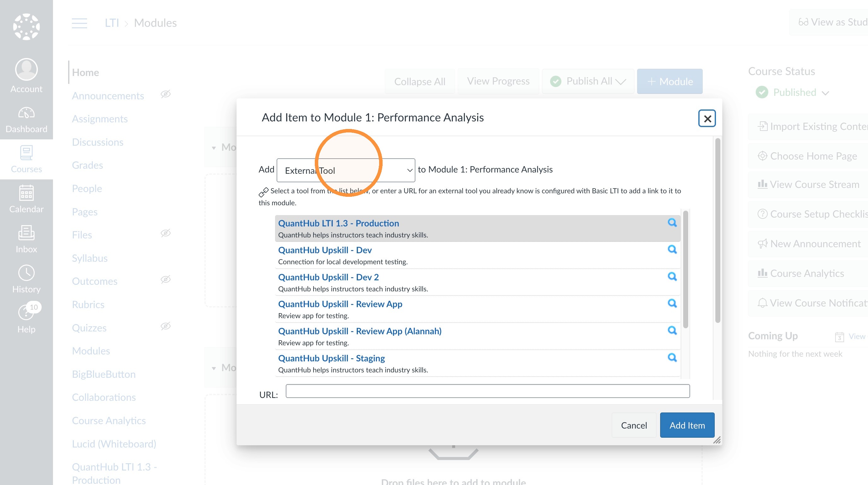Open Courses in global navigation
868x485 pixels.
click(x=26, y=159)
